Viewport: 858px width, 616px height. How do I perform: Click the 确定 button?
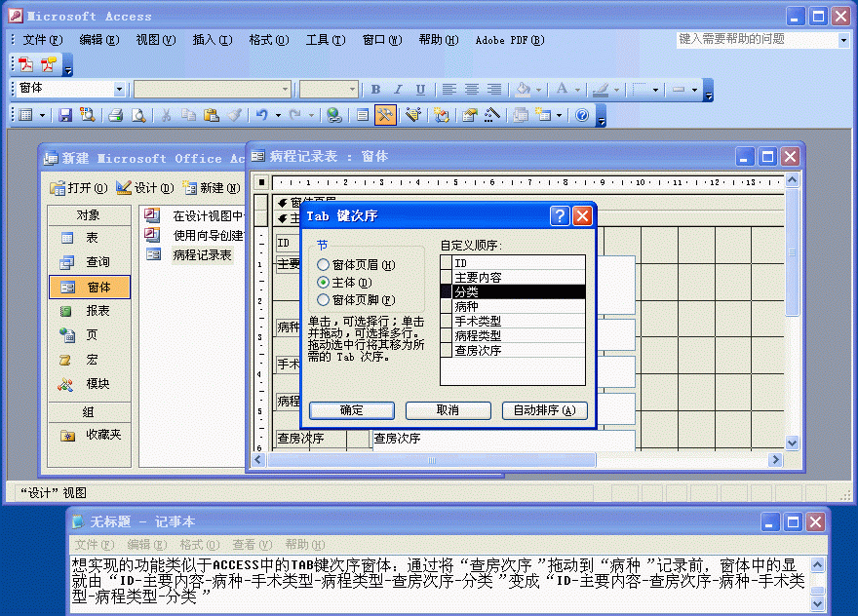point(352,410)
